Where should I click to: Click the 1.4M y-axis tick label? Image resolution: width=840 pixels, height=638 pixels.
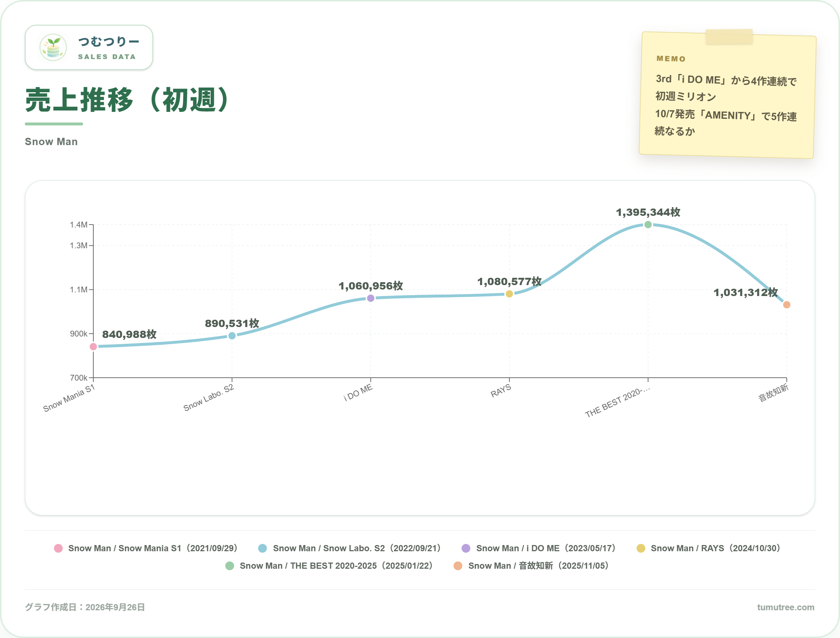point(79,225)
